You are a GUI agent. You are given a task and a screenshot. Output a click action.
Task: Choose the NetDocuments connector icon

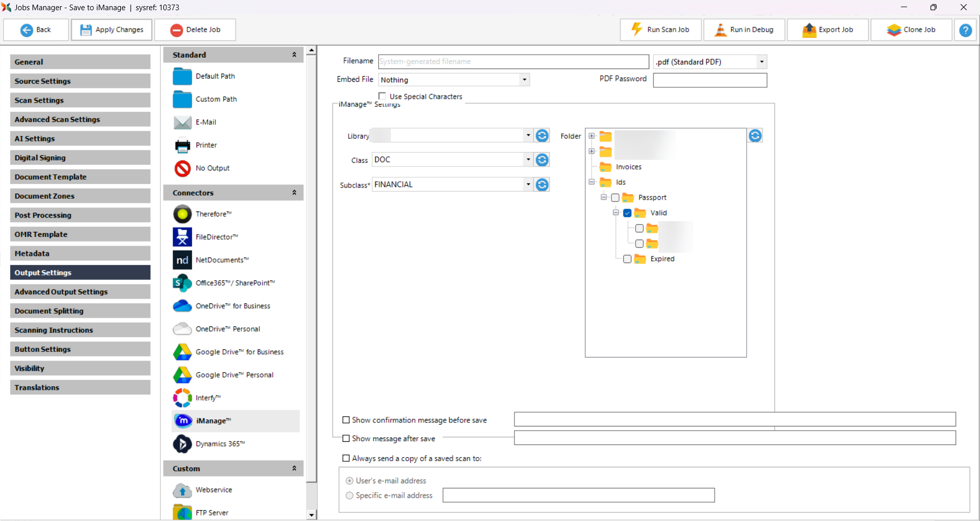183,260
